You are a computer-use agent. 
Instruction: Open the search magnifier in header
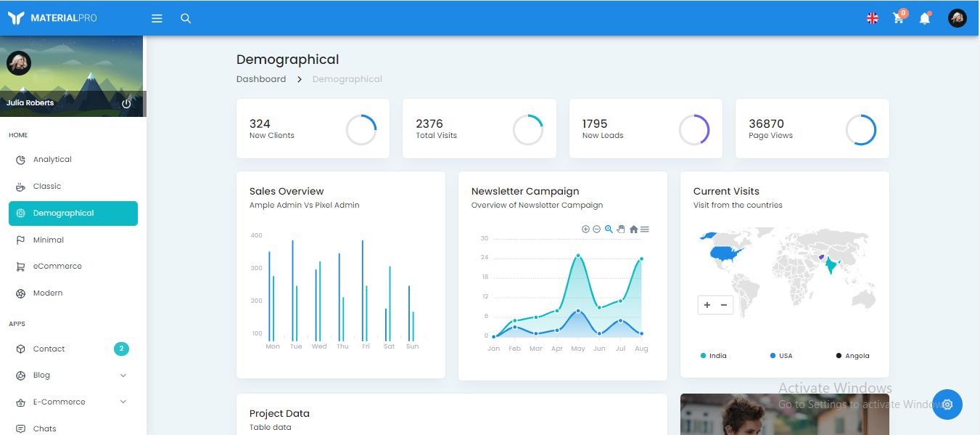(186, 18)
